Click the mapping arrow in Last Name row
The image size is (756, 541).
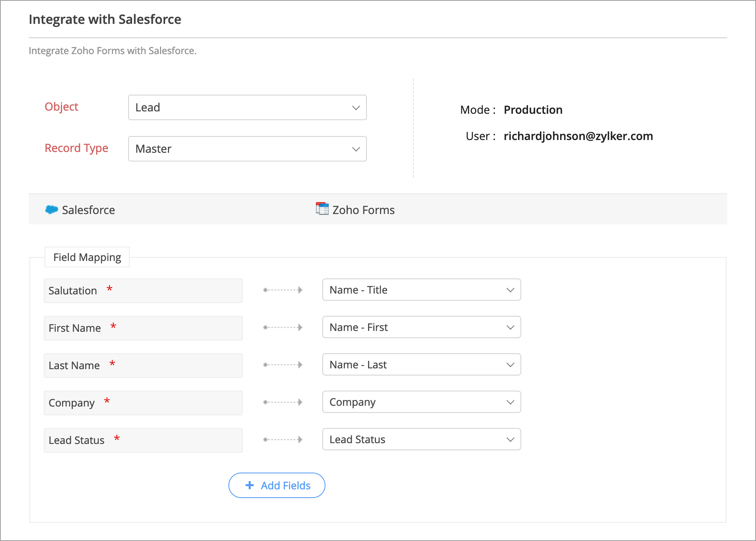pyautogui.click(x=283, y=365)
